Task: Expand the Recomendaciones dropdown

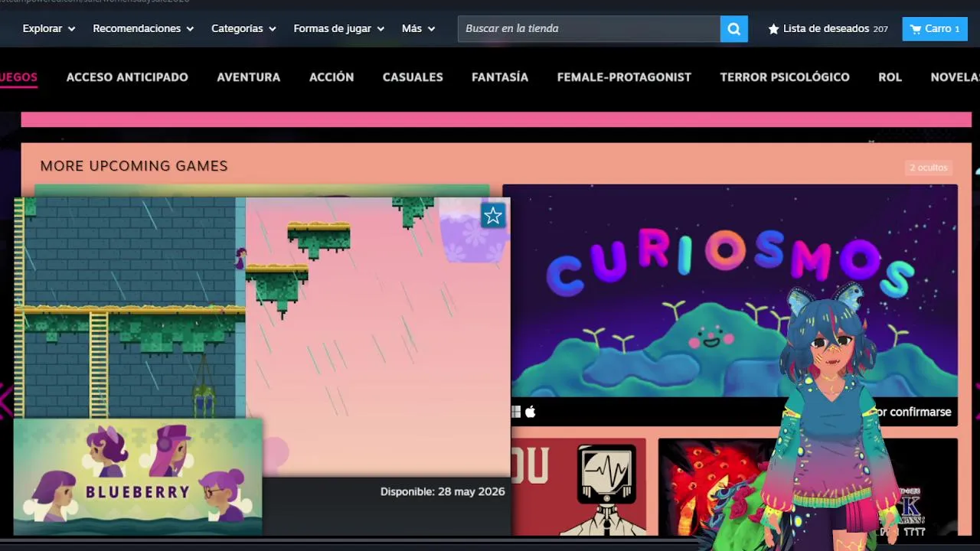Action: (x=143, y=28)
